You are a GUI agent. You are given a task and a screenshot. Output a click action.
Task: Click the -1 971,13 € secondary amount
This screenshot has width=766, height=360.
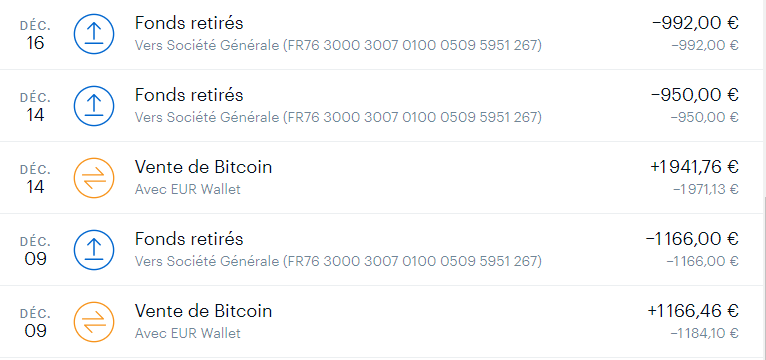tap(706, 189)
